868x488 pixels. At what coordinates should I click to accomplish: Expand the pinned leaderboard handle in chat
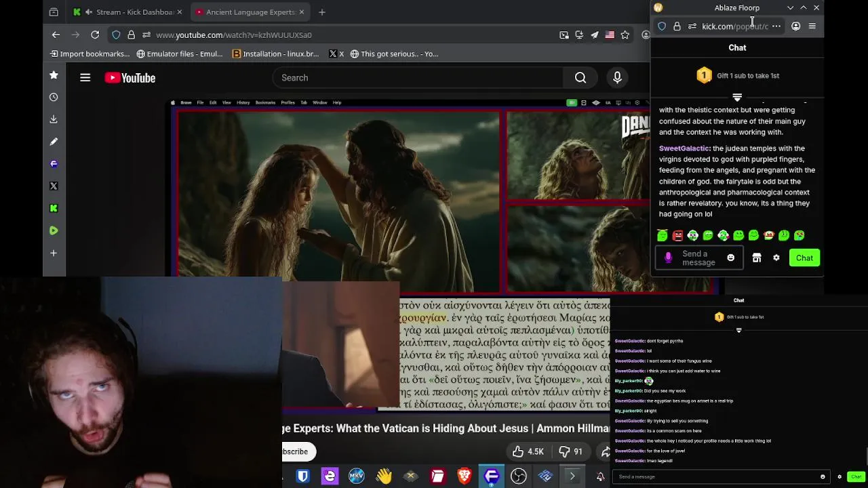click(737, 98)
